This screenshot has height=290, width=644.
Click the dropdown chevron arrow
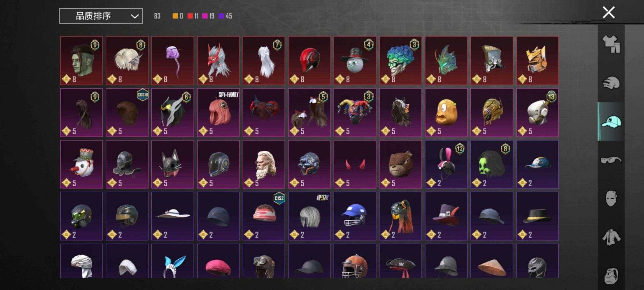(134, 16)
